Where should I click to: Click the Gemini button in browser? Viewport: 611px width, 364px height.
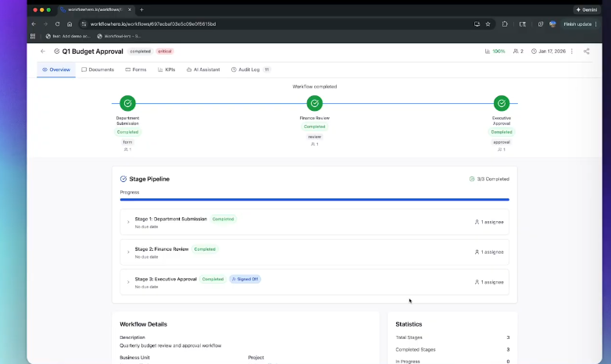pyautogui.click(x=588, y=9)
